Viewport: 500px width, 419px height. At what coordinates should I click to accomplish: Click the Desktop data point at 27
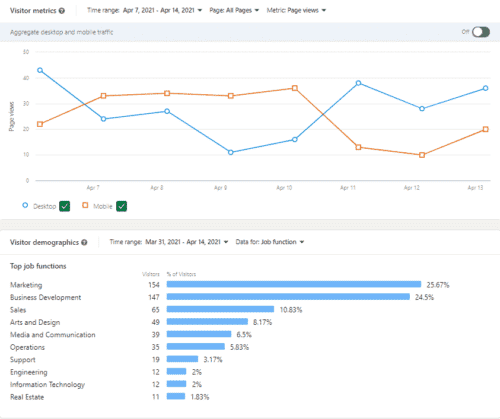click(167, 111)
